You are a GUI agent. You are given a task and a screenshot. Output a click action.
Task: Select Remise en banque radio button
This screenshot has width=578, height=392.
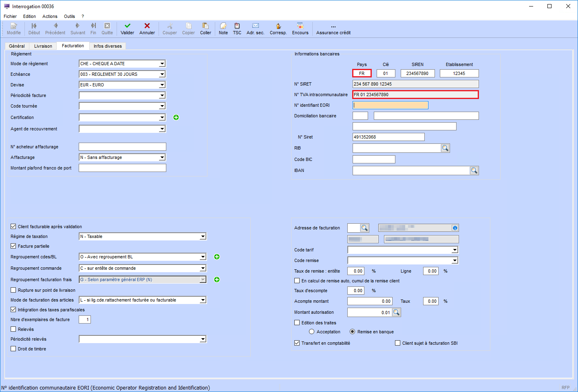click(x=353, y=332)
